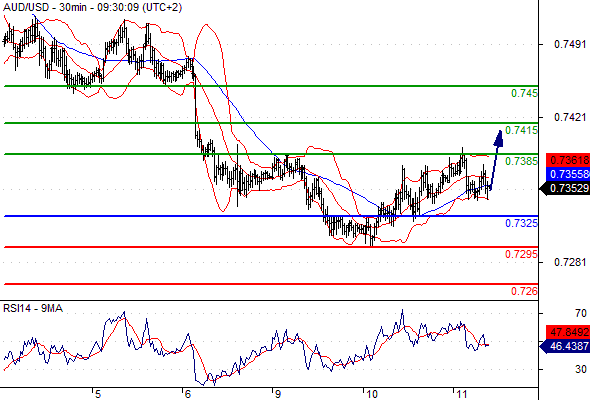Viewport: 590px width, 400px height.
Task: Click the date marker 11 on time axis
Action: [461, 394]
